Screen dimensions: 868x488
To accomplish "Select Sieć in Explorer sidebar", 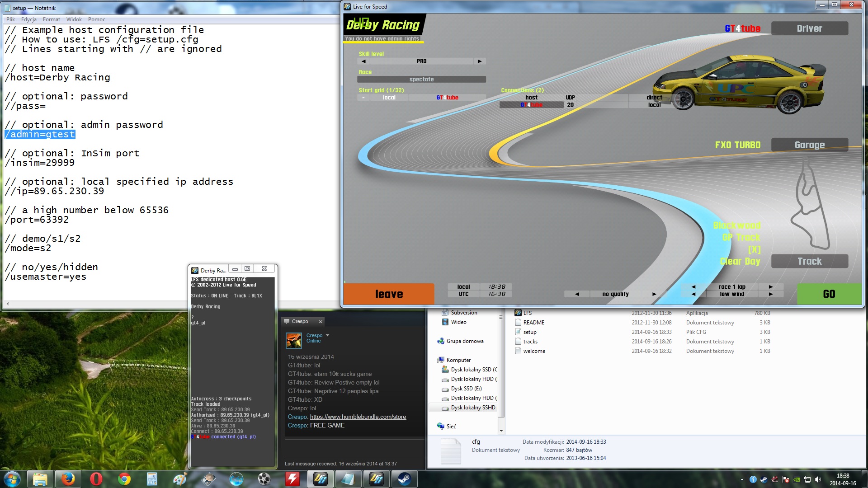I will click(451, 427).
